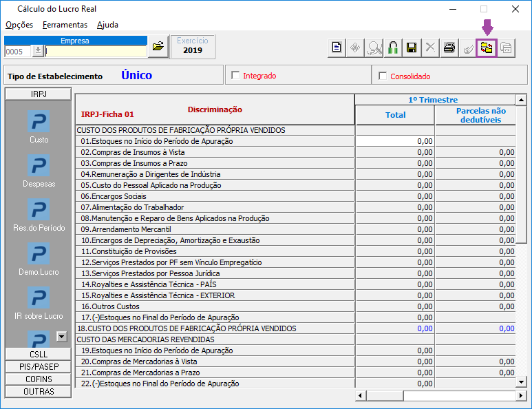Open the Opções menu
The height and width of the screenshot is (409, 532).
(19, 25)
